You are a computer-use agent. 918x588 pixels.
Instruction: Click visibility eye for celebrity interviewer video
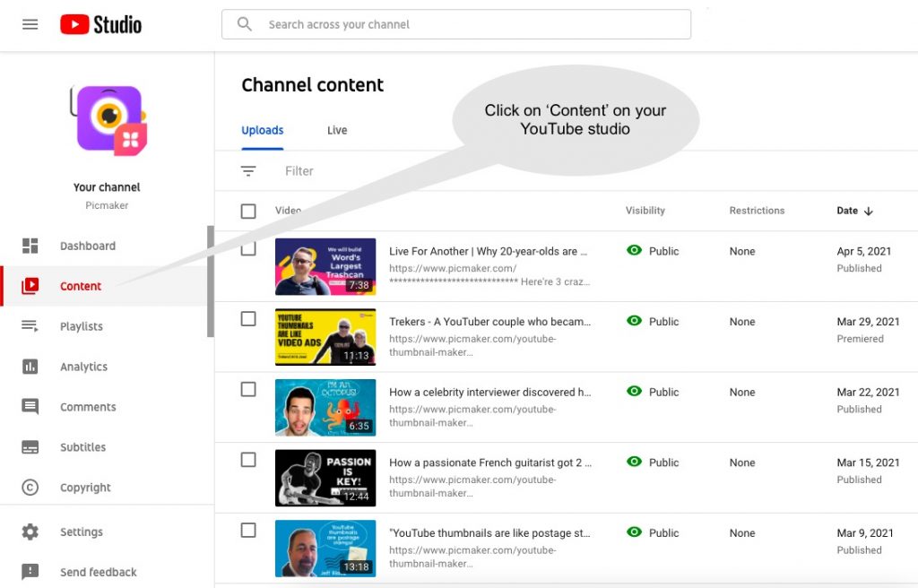coord(634,391)
